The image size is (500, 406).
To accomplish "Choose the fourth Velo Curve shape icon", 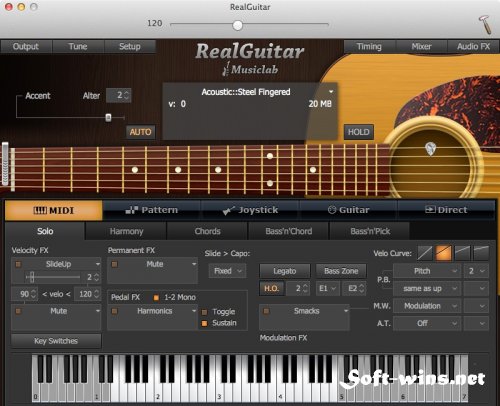I will 481,253.
